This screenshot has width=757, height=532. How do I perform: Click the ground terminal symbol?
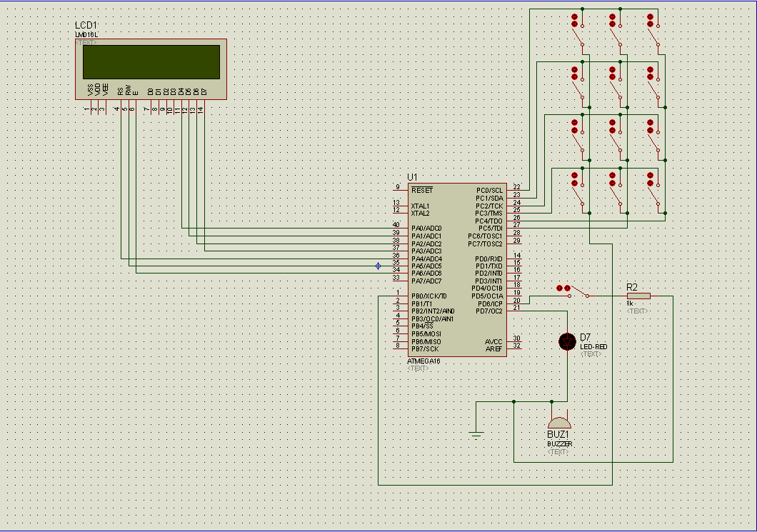point(476,434)
